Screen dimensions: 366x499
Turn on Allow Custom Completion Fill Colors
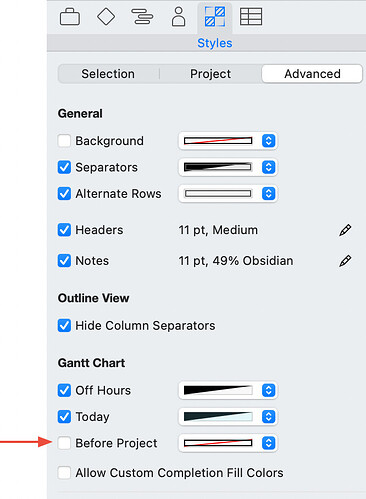[64, 472]
